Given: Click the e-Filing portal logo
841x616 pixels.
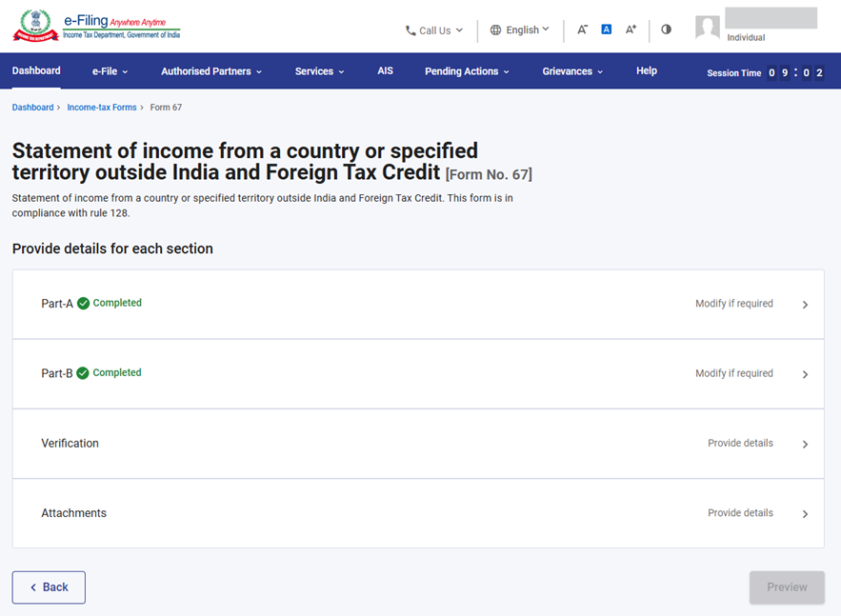Looking at the screenshot, I should point(96,27).
